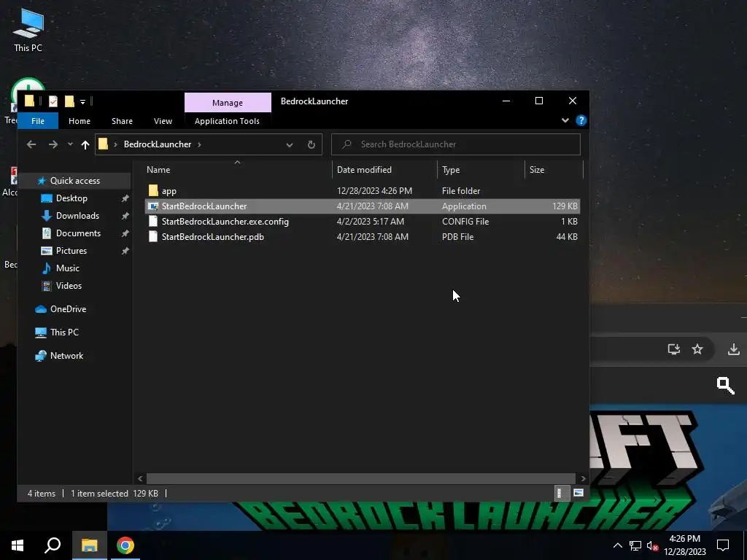
Task: Click the magnifier search icon on webpage
Action: (x=725, y=385)
